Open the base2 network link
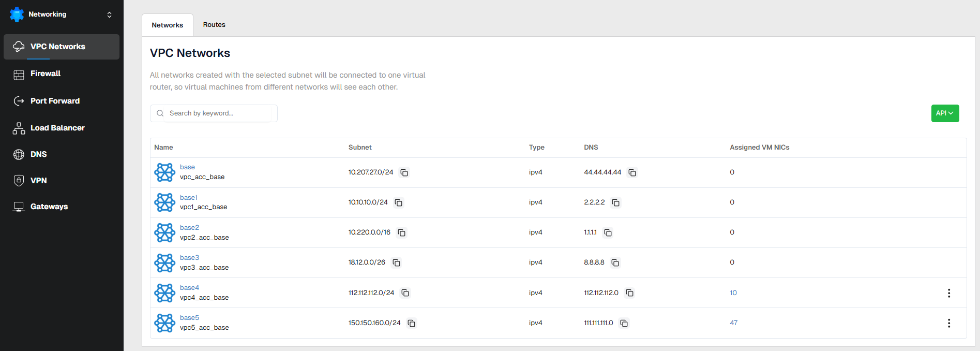This screenshot has height=351, width=980. click(189, 228)
